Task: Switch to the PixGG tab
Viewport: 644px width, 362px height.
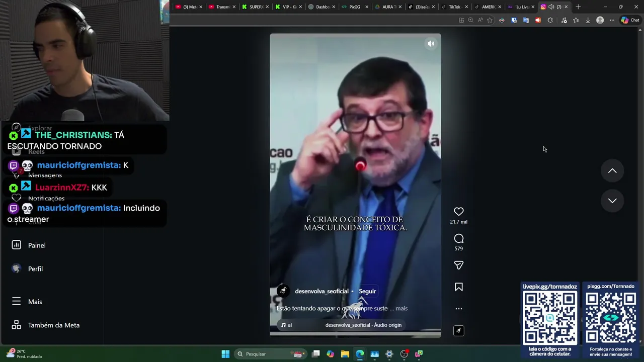Action: 354,7
